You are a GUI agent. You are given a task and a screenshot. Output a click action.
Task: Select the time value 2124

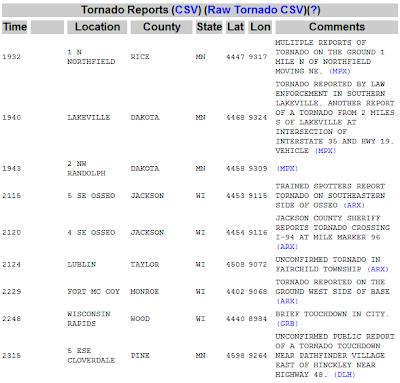click(11, 265)
